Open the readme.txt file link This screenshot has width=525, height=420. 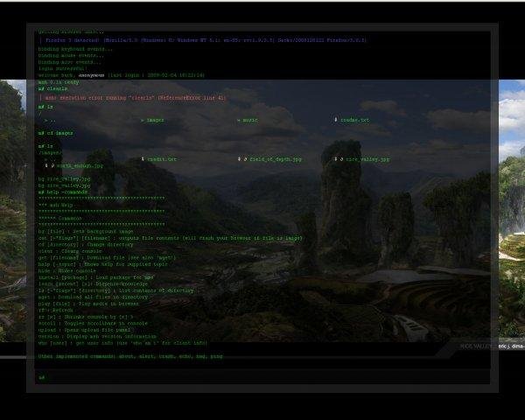355,120
